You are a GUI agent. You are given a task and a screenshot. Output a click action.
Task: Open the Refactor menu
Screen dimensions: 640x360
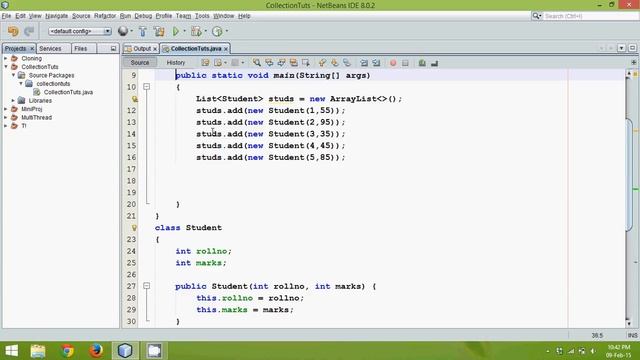click(105, 16)
